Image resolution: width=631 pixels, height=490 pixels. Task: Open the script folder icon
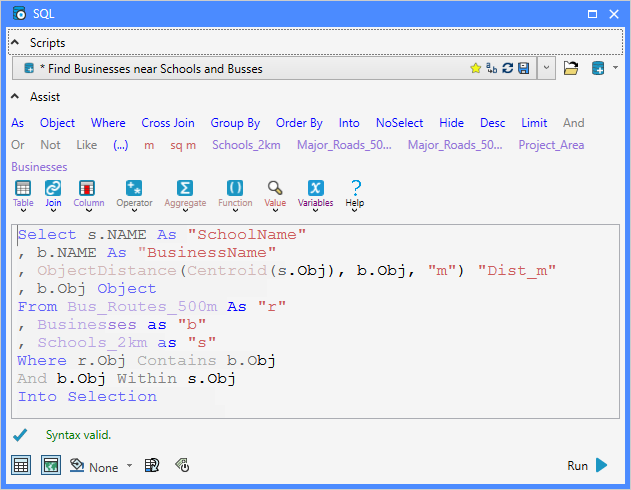pos(571,68)
